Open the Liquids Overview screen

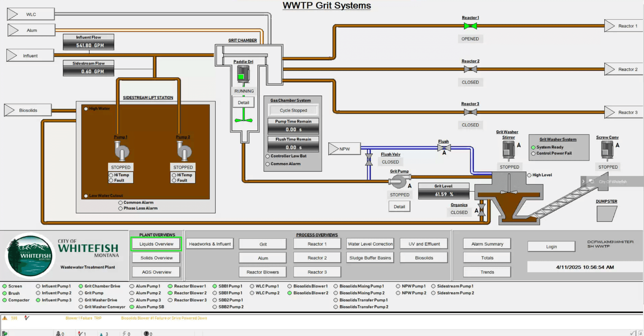click(x=156, y=244)
